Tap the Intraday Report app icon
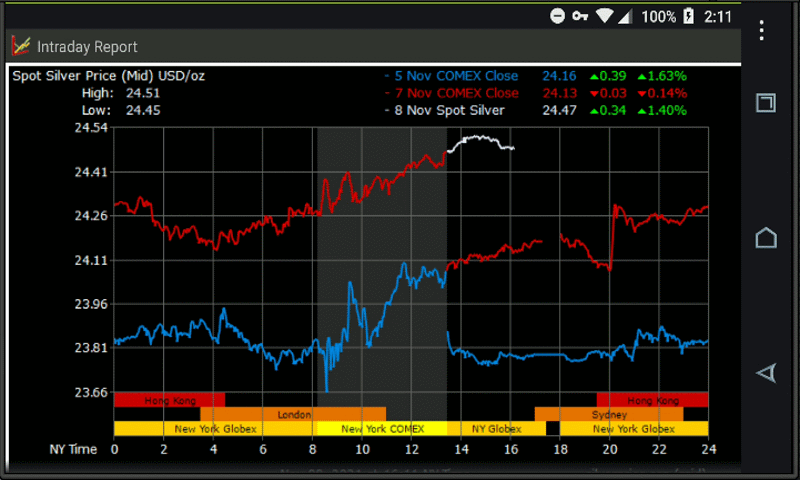This screenshot has height=480, width=800. (20, 46)
